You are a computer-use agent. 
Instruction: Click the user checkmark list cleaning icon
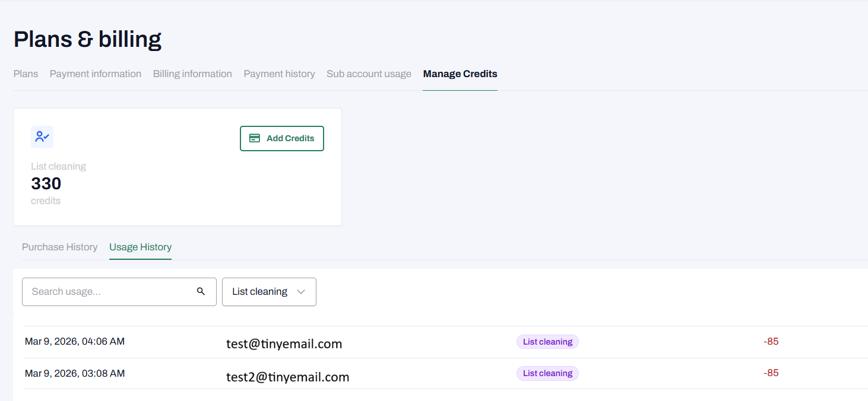(42, 137)
